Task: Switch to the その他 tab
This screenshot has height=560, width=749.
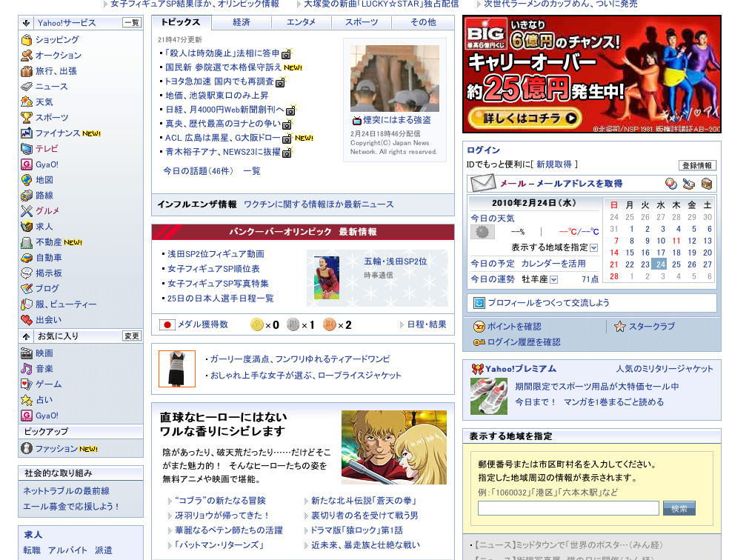Action: [x=423, y=22]
